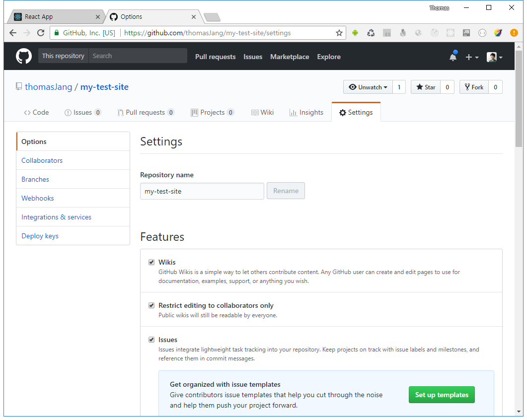This screenshot has width=527, height=420.
Task: Open Webhooks settings
Action: (x=73, y=198)
